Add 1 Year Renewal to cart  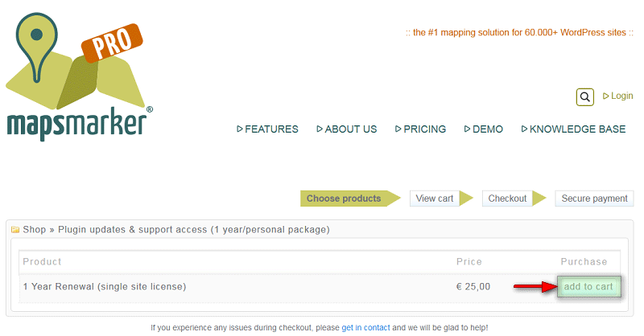588,286
